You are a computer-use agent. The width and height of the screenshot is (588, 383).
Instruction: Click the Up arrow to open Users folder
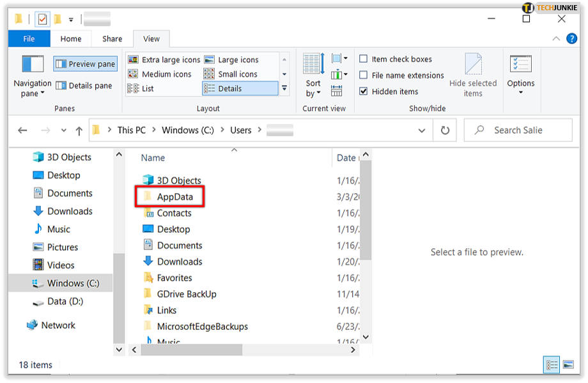pyautogui.click(x=79, y=130)
